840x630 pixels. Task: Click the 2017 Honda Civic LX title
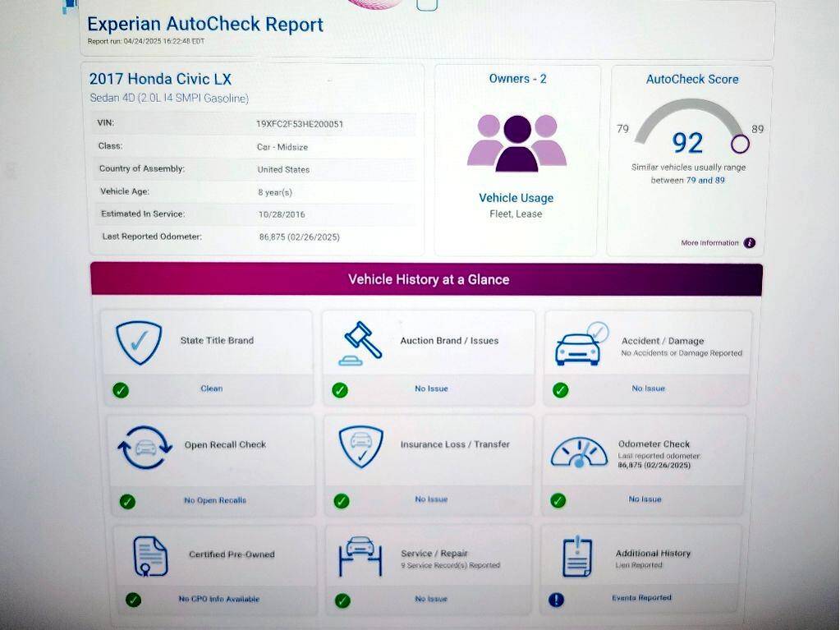160,80
